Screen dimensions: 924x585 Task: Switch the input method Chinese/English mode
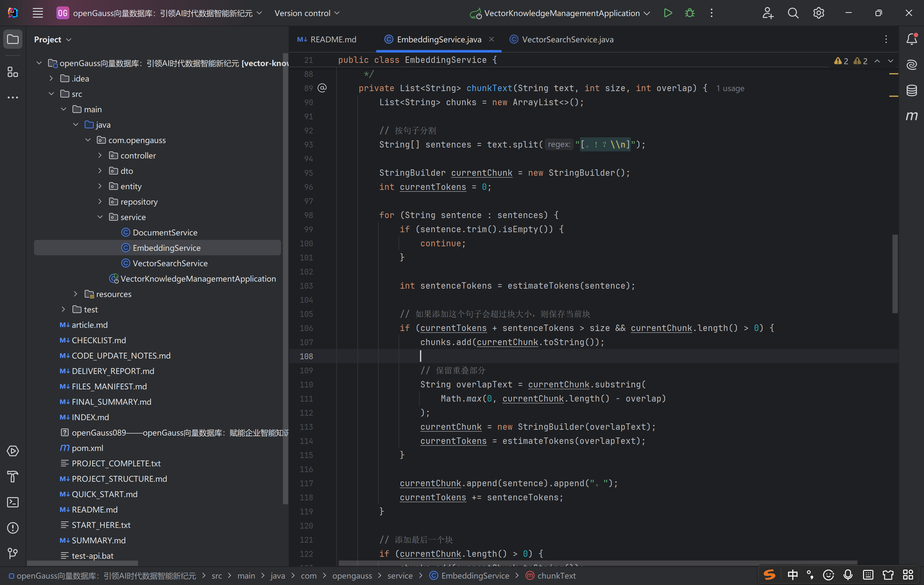coord(792,575)
